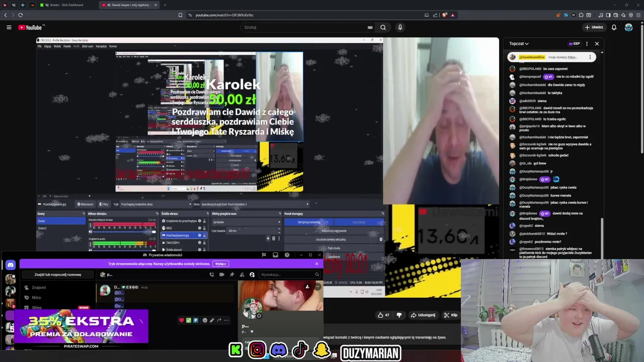The width and height of the screenshot is (644, 362).
Task: Click the browser bookmark icon
Action: pos(180,15)
